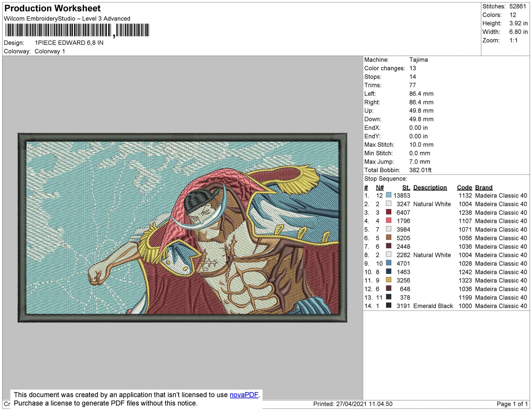Select the Wilcom EmbroideryStudio – Level 3 Advanced line
The height and width of the screenshot is (411, 532).
click(67, 18)
